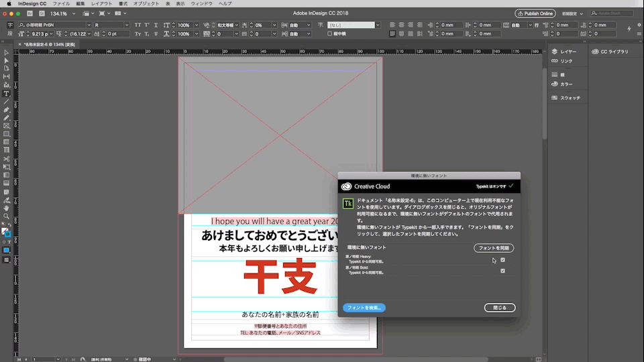Select the Gap tool
Screen dimensions: 644x362
pos(6,76)
